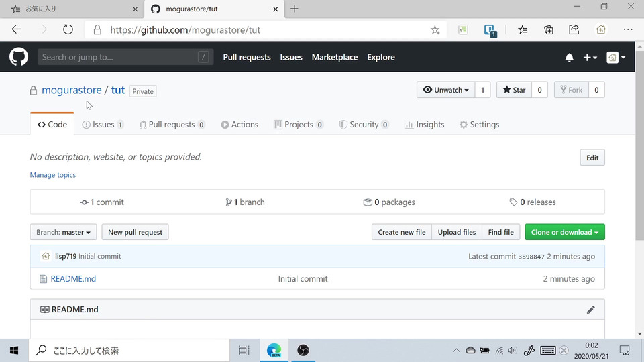Open repository Settings tab

pyautogui.click(x=479, y=125)
